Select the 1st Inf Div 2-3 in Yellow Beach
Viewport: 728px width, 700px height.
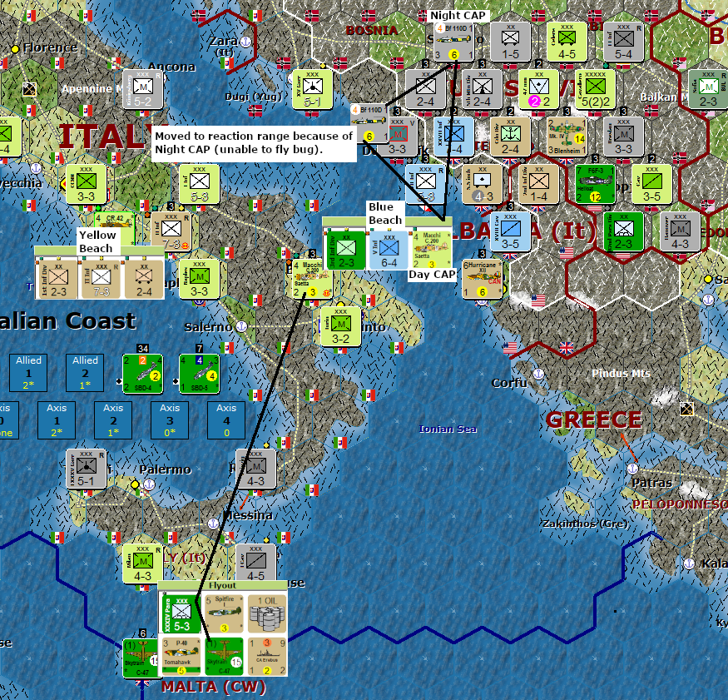point(58,279)
